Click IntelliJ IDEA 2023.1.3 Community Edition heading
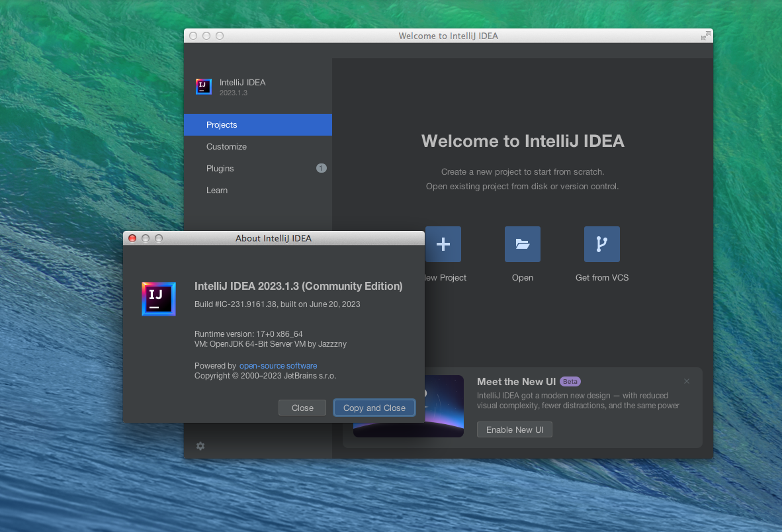This screenshot has width=782, height=532. click(298, 287)
